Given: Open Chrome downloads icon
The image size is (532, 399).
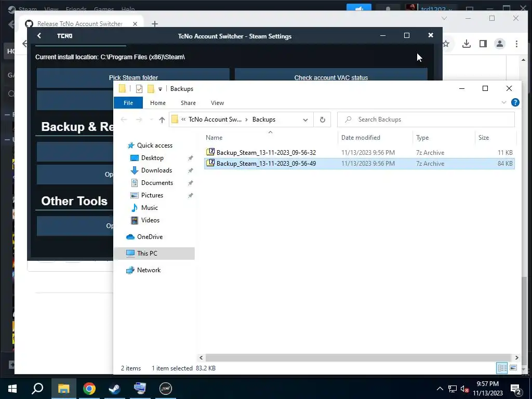Looking at the screenshot, I should (467, 44).
